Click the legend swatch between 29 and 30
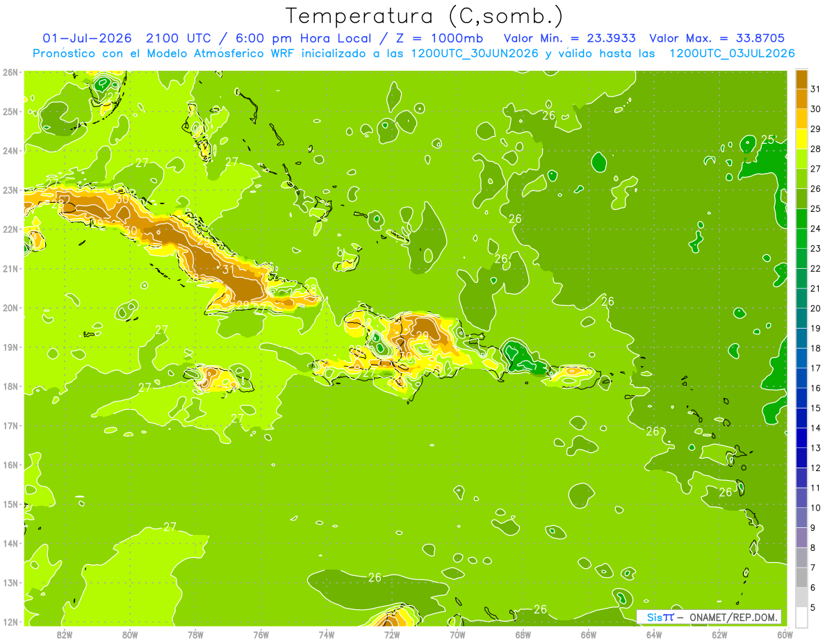The width and height of the screenshot is (834, 644). (801, 119)
